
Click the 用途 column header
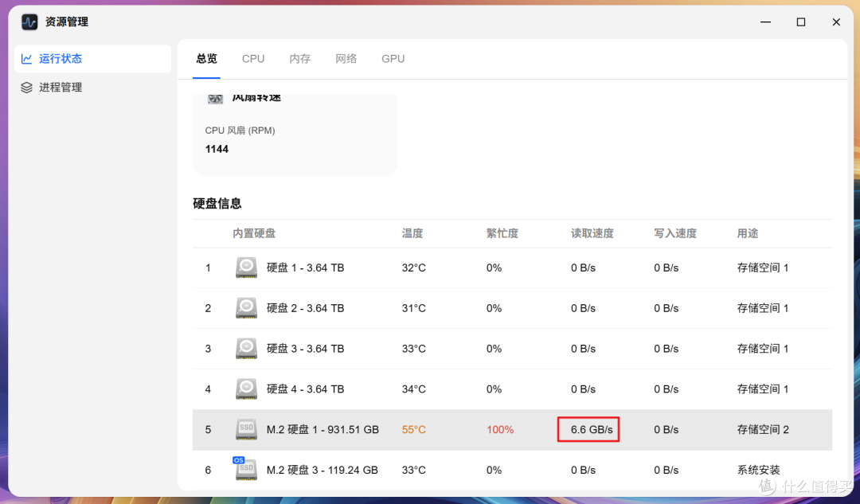pyautogui.click(x=748, y=233)
